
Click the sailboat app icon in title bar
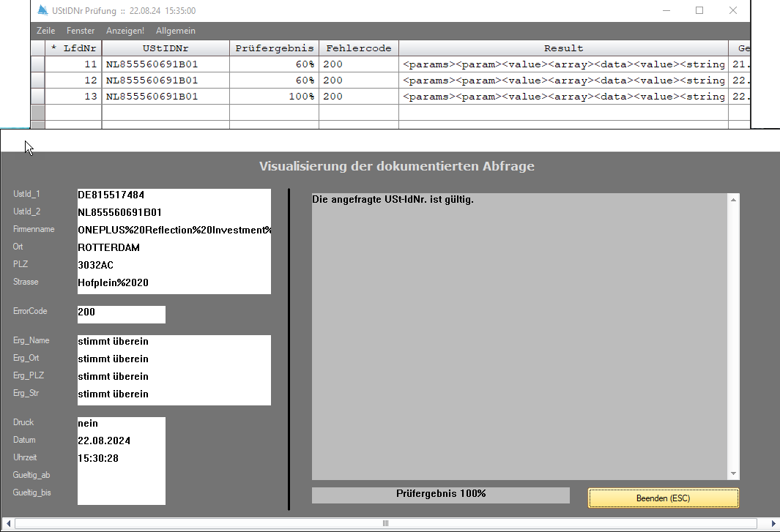coord(42,11)
